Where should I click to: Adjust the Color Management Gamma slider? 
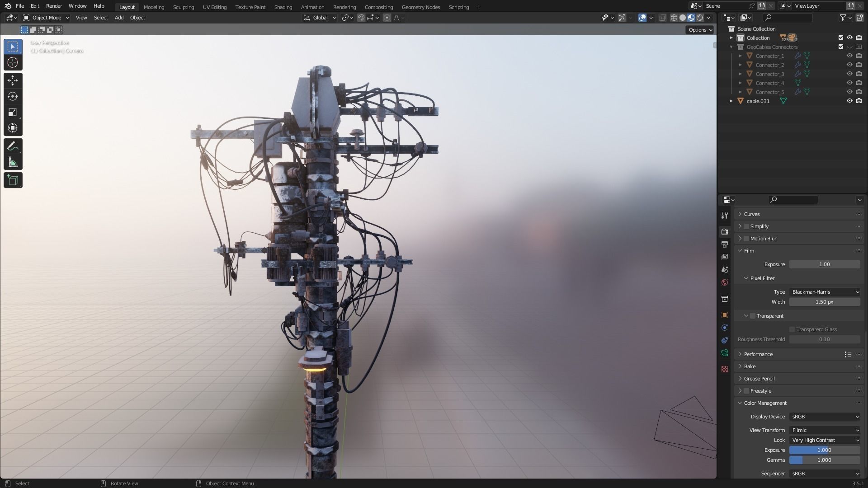[825, 460]
